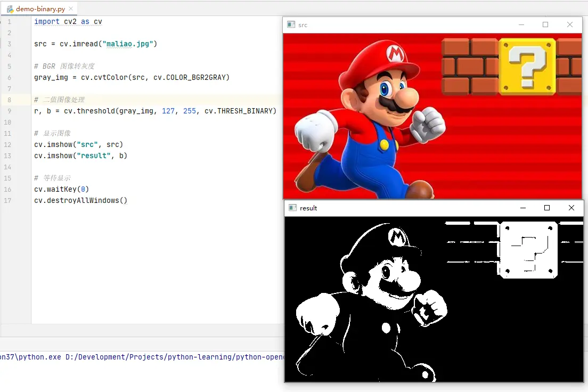The height and width of the screenshot is (392, 588).
Task: Maximize the src window
Action: point(545,24)
